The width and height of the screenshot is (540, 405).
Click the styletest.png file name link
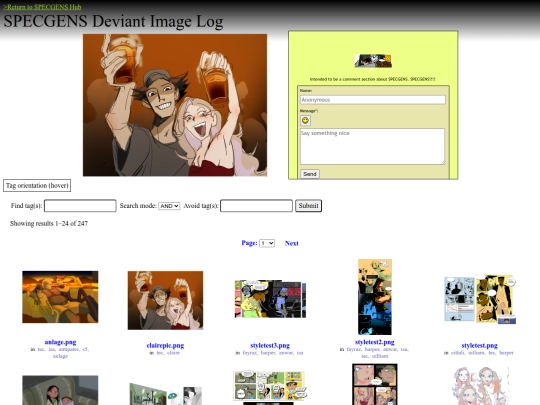point(480,345)
